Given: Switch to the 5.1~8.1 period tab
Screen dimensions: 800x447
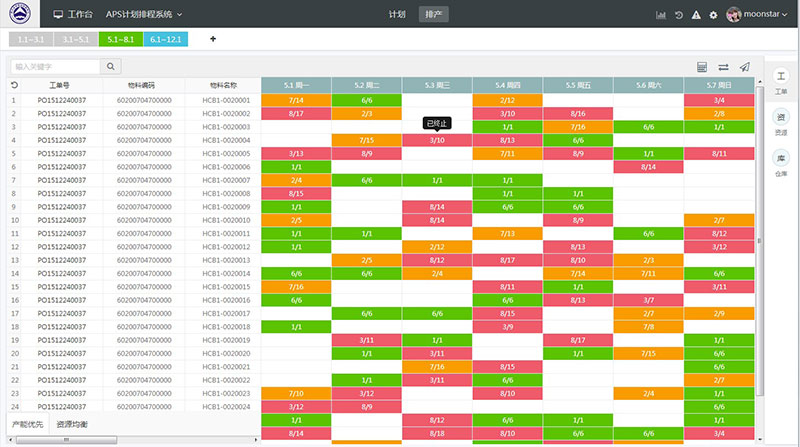Looking at the screenshot, I should point(119,39).
